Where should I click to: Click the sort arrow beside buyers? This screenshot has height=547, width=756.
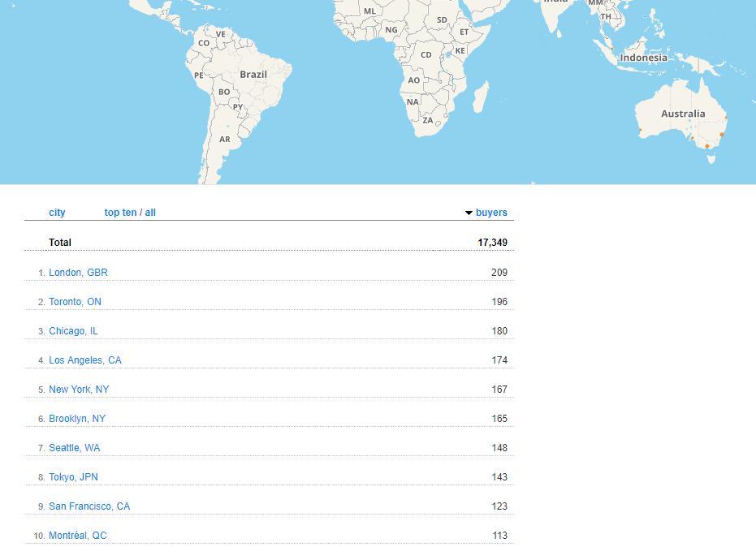(x=469, y=213)
